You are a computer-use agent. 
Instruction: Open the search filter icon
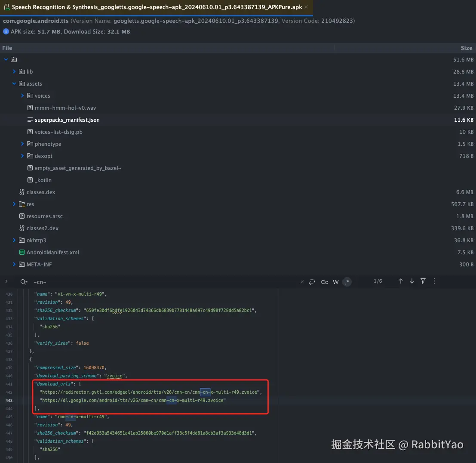point(423,281)
